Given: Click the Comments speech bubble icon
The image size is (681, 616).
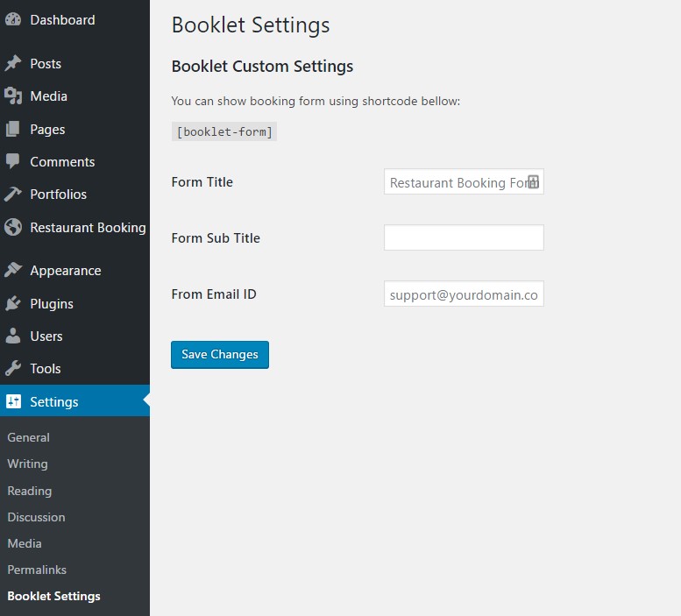Looking at the screenshot, I should (x=13, y=162).
